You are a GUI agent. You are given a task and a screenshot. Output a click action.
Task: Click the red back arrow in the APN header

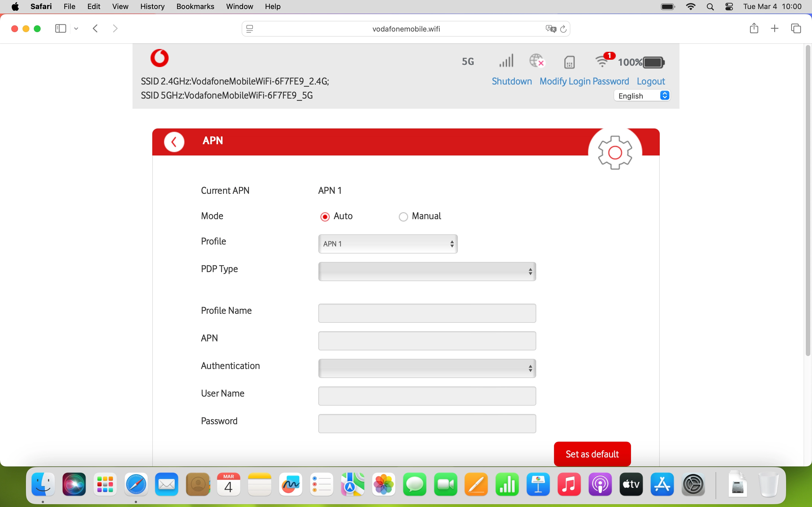coord(174,142)
